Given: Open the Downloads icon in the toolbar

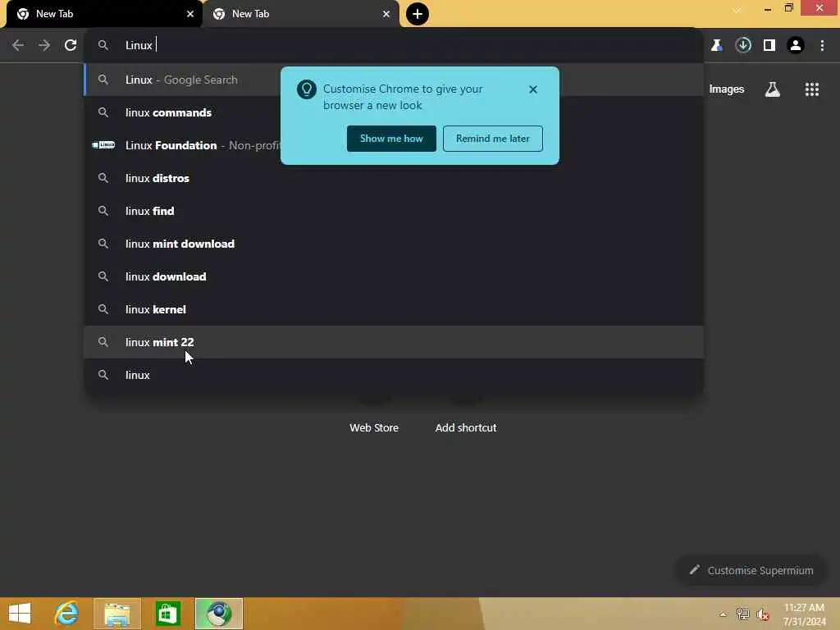Looking at the screenshot, I should (743, 46).
